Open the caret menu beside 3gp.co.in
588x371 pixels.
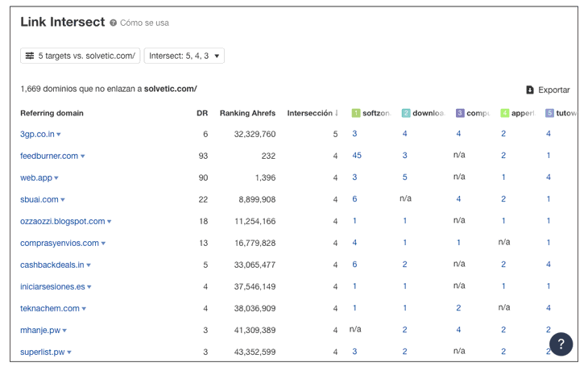coord(59,135)
